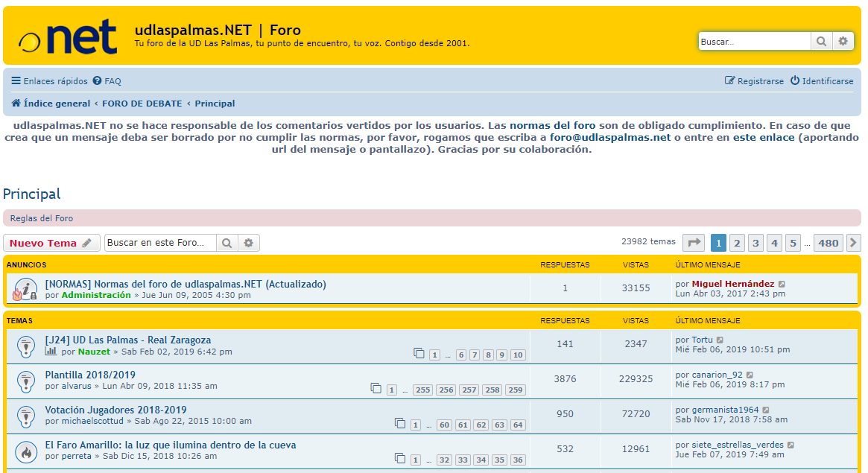Click the Principal forum heading

coord(31,194)
